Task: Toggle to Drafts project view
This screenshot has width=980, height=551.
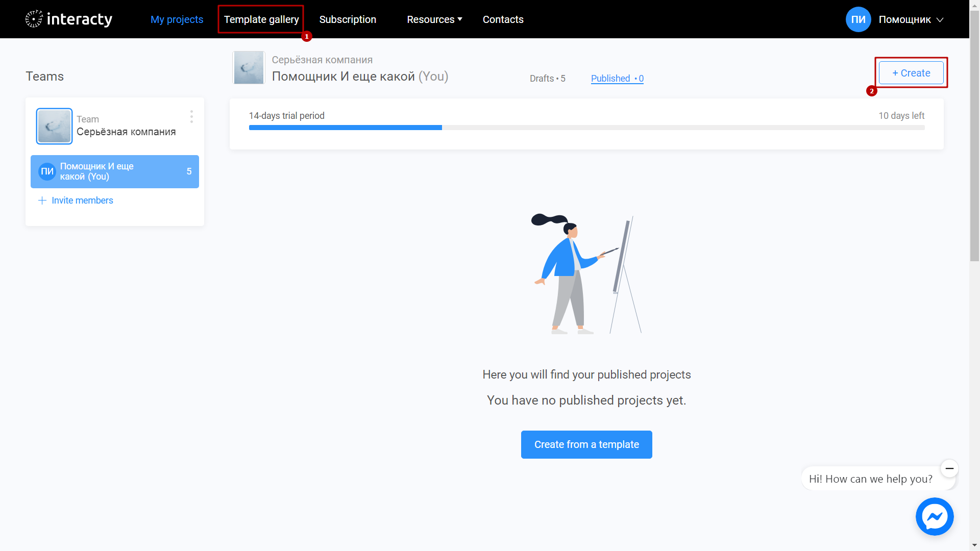Action: click(547, 78)
